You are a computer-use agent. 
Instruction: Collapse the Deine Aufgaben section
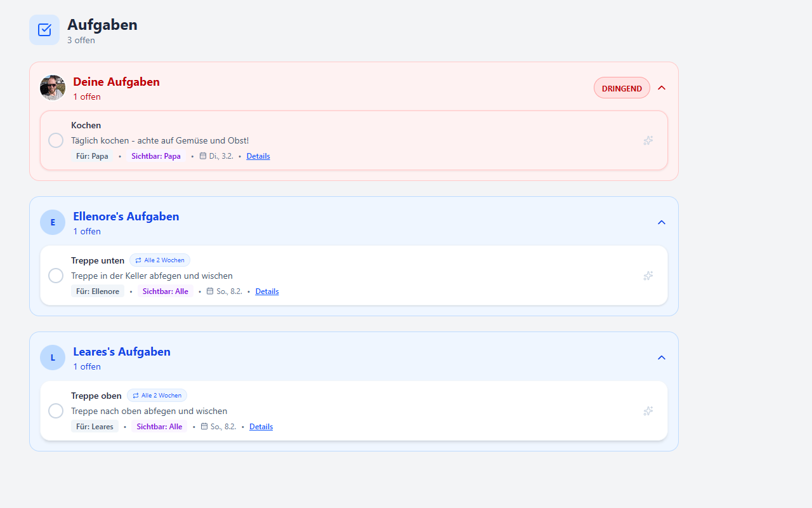(662, 88)
